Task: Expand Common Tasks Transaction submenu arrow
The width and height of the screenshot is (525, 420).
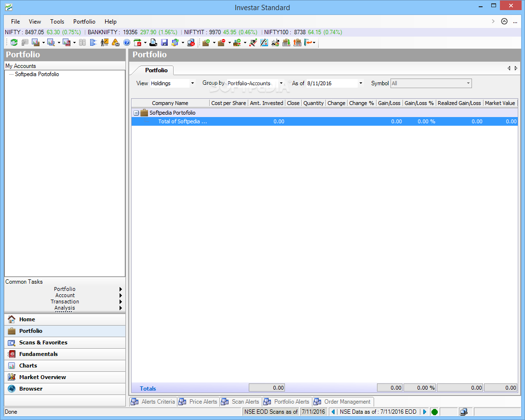Action: 121,302
